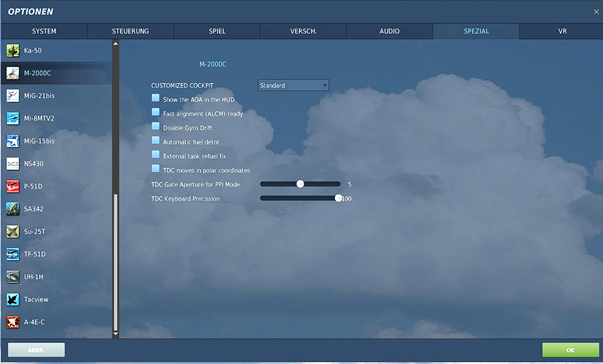Click the A-4E-C aircraft icon

coord(13,322)
